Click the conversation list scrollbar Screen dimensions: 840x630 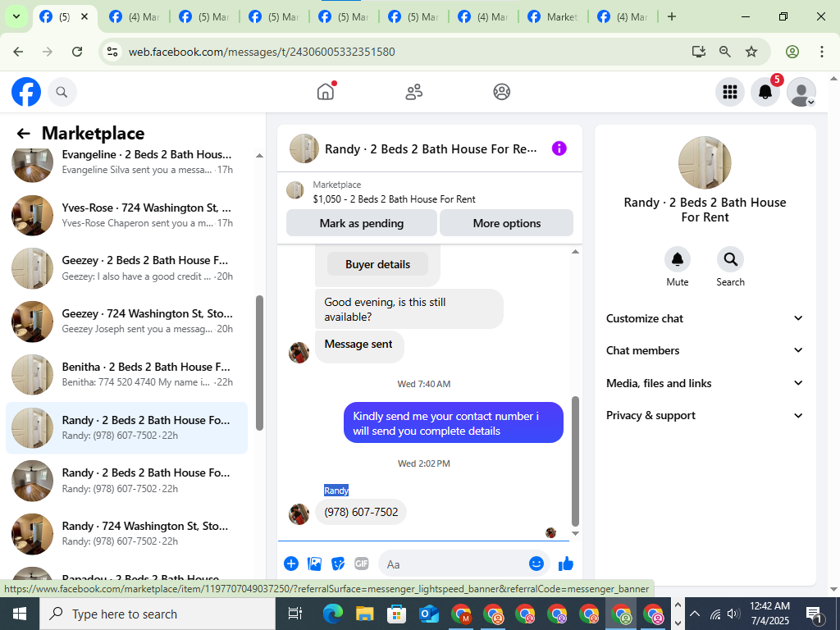pos(260,363)
